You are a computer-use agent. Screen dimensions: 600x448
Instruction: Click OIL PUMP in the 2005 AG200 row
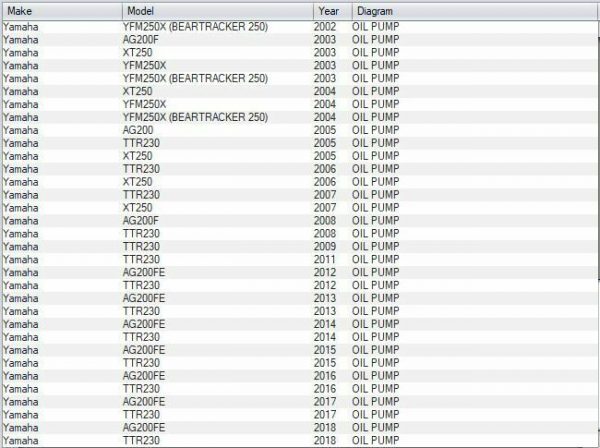point(376,130)
